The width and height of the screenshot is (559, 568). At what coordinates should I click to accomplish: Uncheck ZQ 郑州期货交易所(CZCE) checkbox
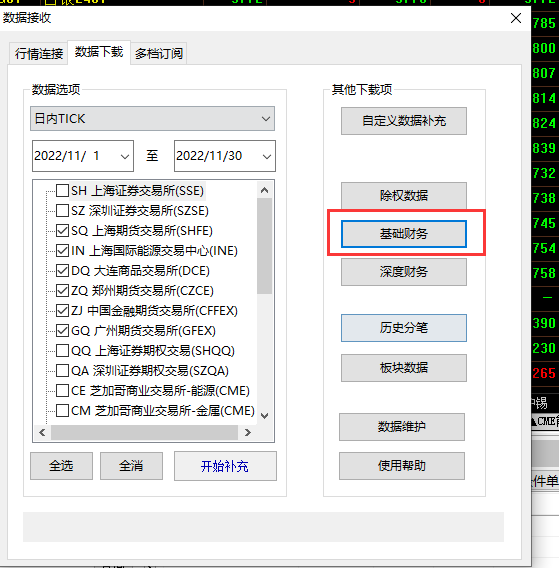click(62, 291)
